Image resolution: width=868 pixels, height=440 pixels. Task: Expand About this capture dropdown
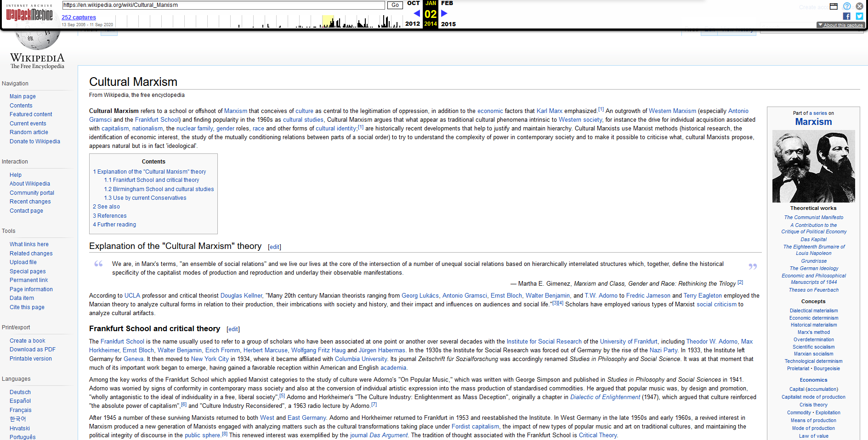(840, 25)
